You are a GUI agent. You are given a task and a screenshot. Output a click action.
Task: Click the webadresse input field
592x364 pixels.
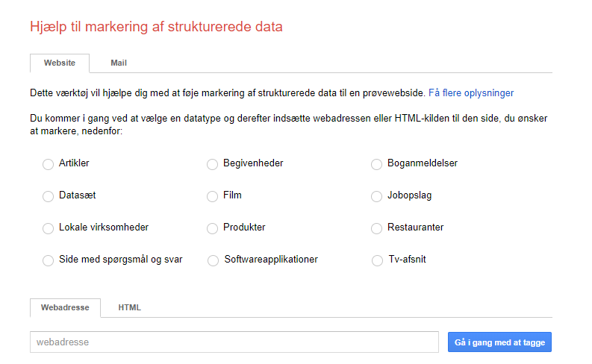tap(234, 342)
